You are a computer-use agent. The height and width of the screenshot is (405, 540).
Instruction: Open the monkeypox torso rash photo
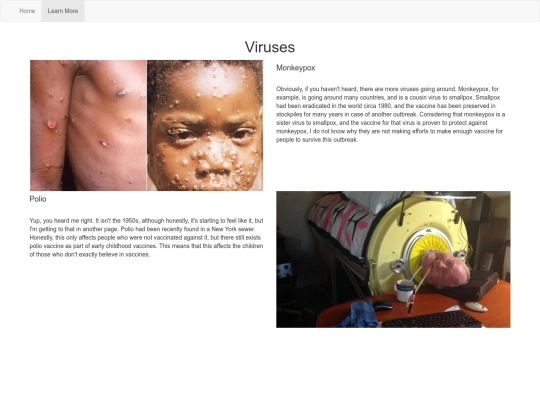[88, 125]
